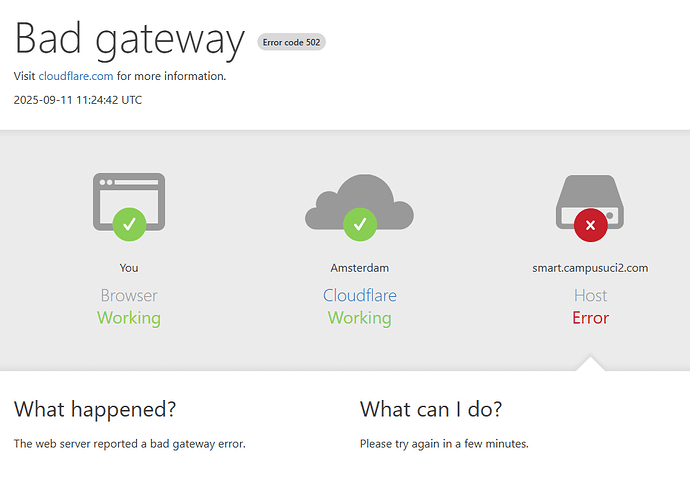Click the Please try again in a few minutes text
The image size is (690, 485).
point(444,444)
